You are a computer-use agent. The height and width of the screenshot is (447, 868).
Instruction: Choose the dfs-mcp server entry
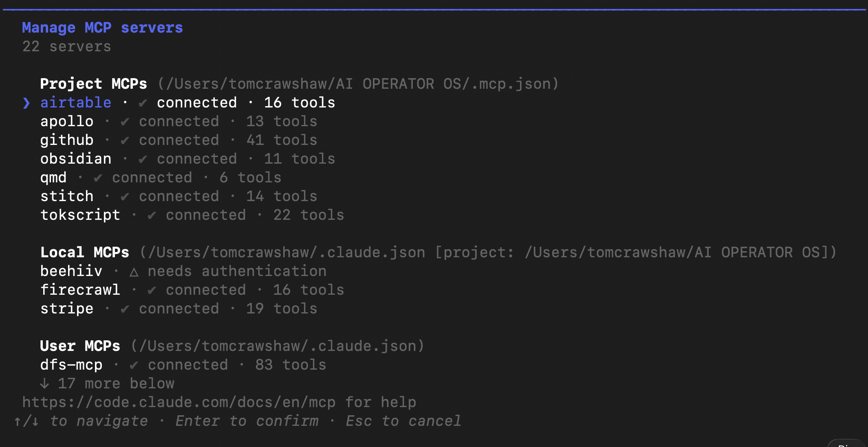click(x=183, y=365)
